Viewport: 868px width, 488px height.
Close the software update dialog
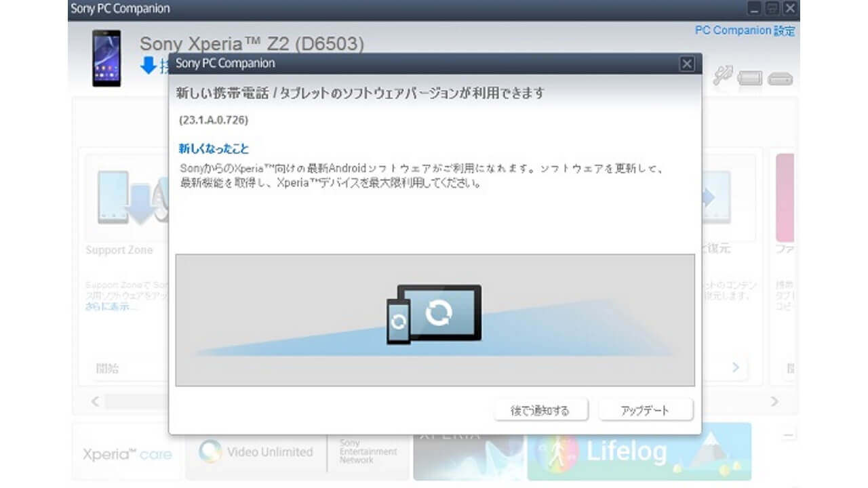pos(687,63)
